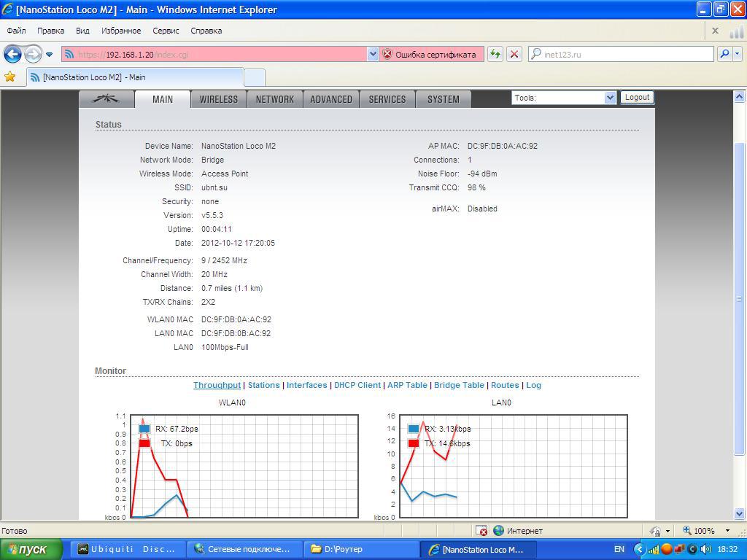
Task: Open the ARP Table link
Action: 407,385
